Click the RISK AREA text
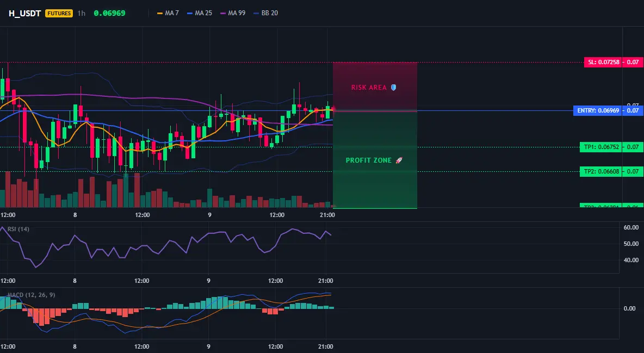The width and height of the screenshot is (644, 353). pos(369,88)
